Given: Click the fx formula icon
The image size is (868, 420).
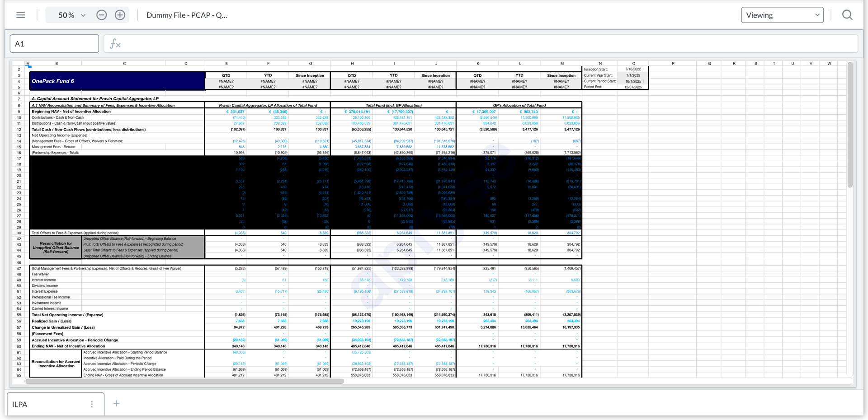Looking at the screenshot, I should pyautogui.click(x=115, y=44).
